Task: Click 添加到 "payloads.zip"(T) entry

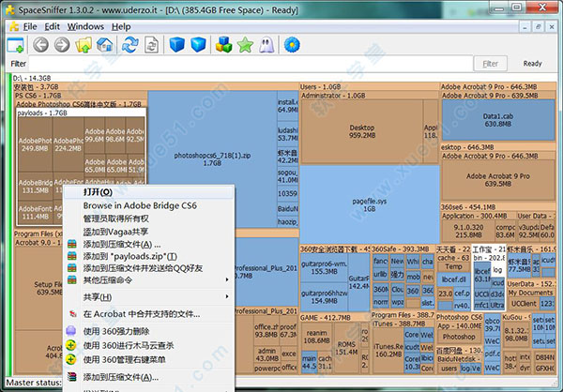Action: 148,256
